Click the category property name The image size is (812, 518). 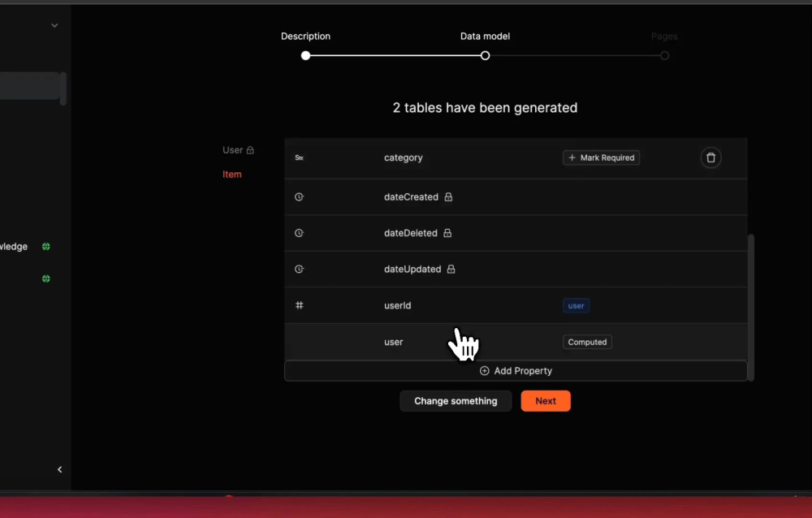click(x=404, y=158)
